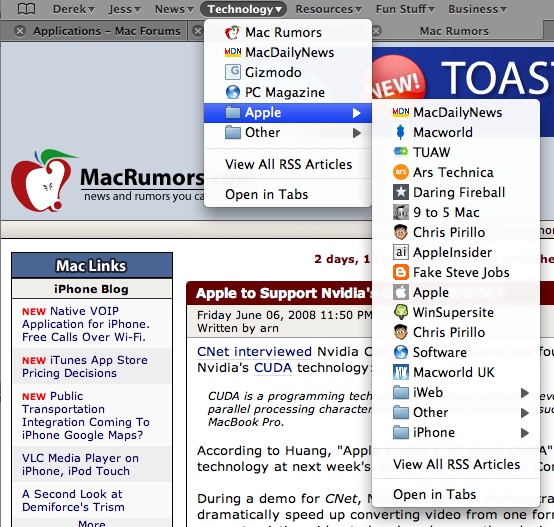The height and width of the screenshot is (527, 554).
Task: Choose Macworld UK from Apple submenu
Action: click(456, 372)
